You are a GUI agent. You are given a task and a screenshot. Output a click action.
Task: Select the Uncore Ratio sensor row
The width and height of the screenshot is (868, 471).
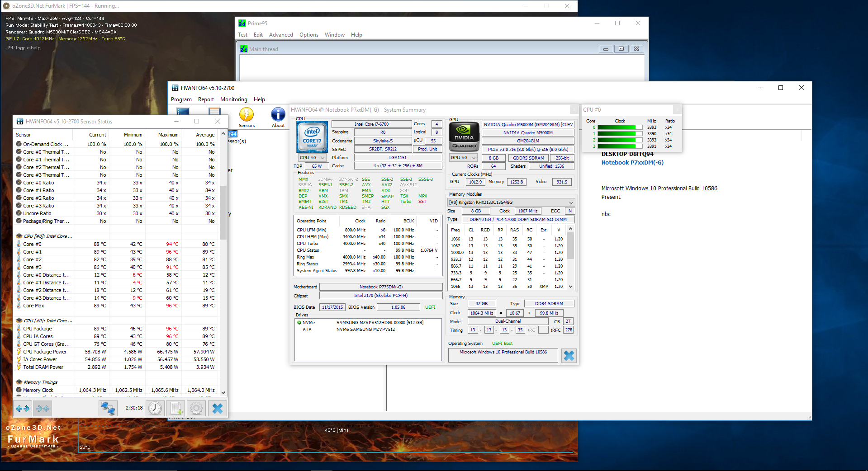[x=116, y=213]
